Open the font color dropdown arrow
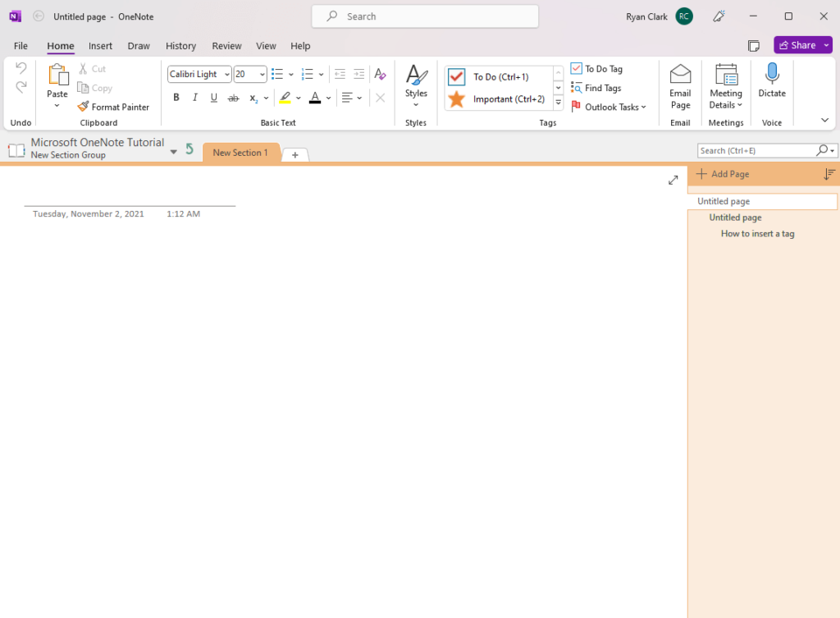Viewport: 840px width, 618px height. tap(328, 98)
